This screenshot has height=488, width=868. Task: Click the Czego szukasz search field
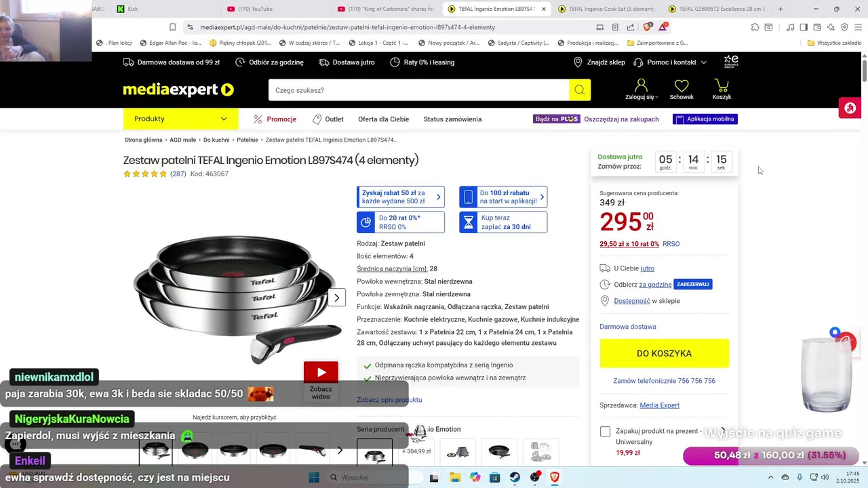[418, 90]
